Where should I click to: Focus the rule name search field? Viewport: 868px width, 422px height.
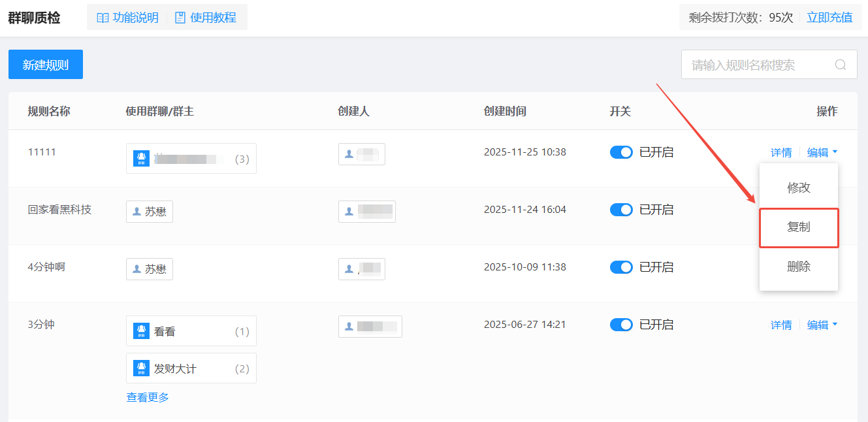(x=758, y=65)
